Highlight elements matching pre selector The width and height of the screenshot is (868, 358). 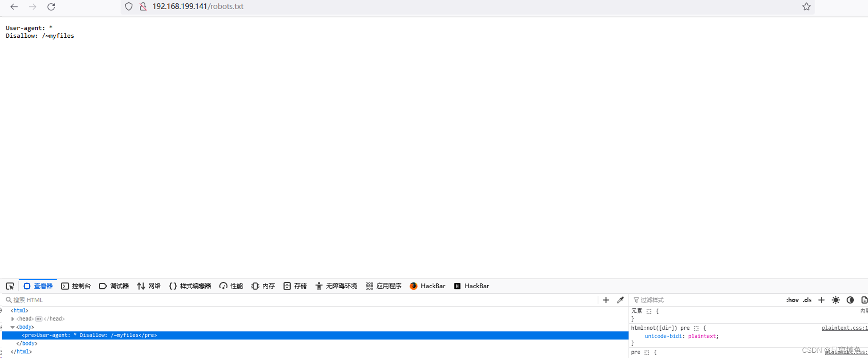tap(647, 353)
